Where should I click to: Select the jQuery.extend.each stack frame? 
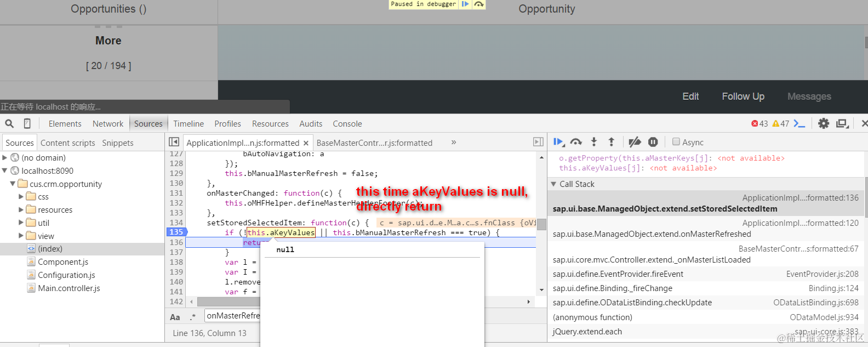(x=706, y=332)
